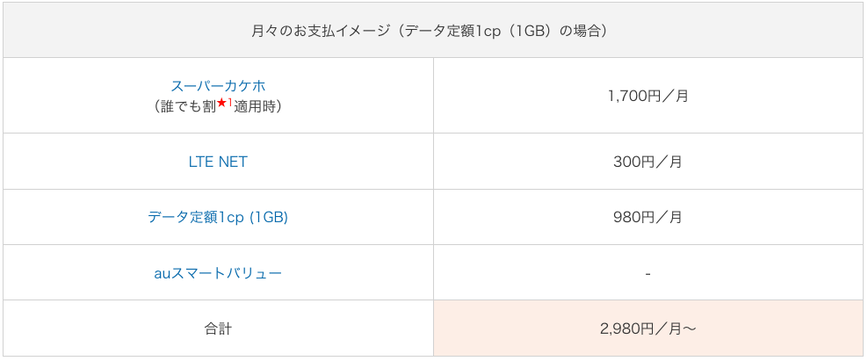This screenshot has height=361, width=868.
Task: Click the superscript 1 next to red star
Action: point(230,102)
